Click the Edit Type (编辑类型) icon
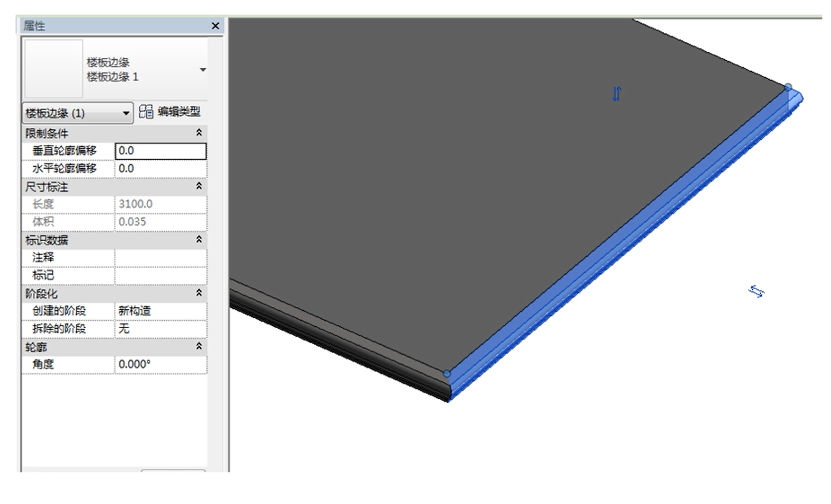This screenshot has width=831, height=504. point(146,113)
